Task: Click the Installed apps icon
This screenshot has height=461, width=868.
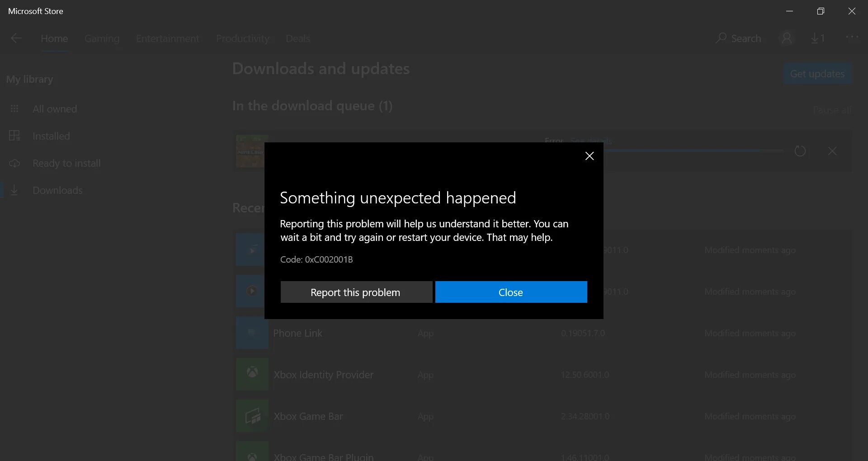Action: [x=14, y=136]
